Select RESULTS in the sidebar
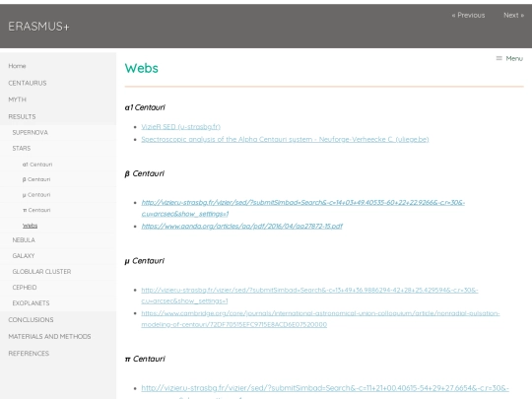This screenshot has height=399, width=532. pos(22,116)
